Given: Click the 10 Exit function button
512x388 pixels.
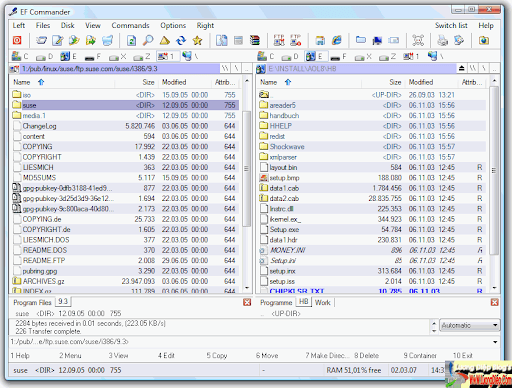Looking at the screenshot, I should coord(463,356).
